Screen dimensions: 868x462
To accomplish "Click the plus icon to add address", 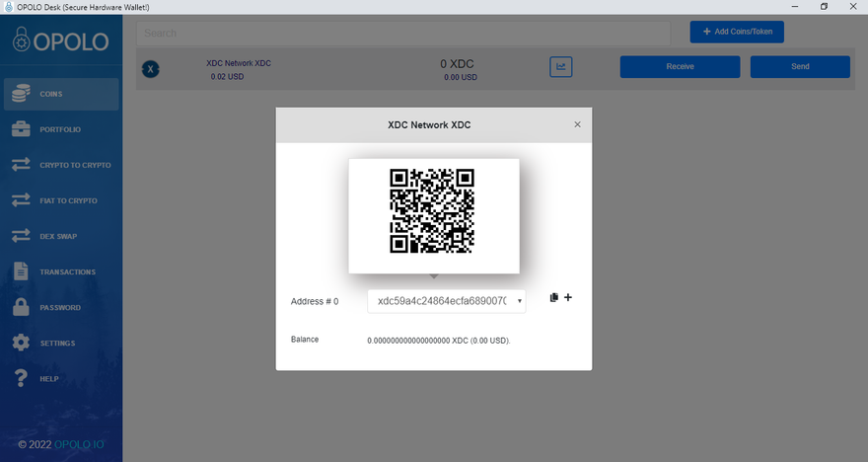I will [x=568, y=297].
